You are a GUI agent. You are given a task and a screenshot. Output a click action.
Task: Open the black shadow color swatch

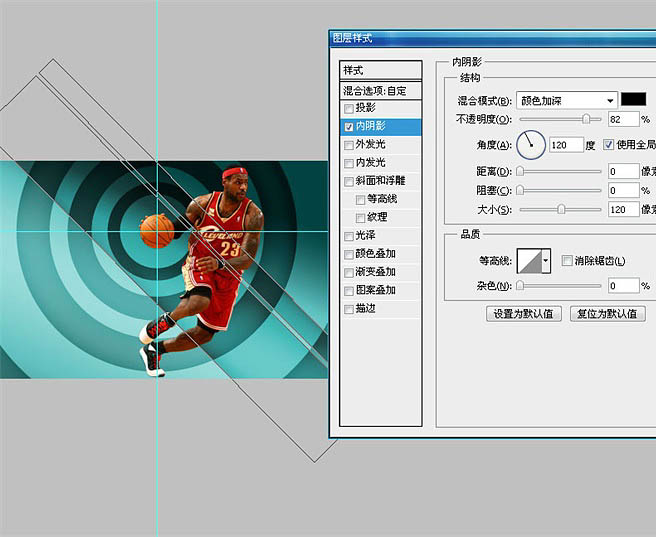click(633, 99)
